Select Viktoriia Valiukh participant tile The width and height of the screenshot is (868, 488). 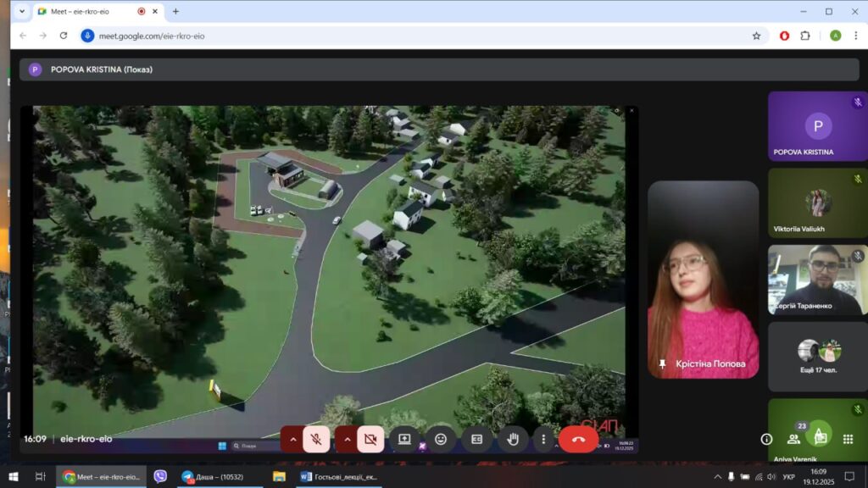point(817,202)
